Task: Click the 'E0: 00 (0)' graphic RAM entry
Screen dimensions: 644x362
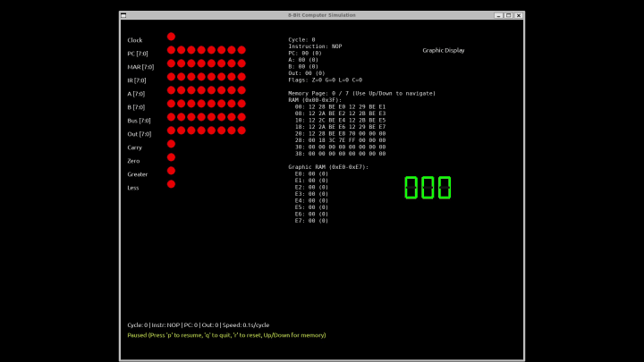Action: [x=311, y=174]
